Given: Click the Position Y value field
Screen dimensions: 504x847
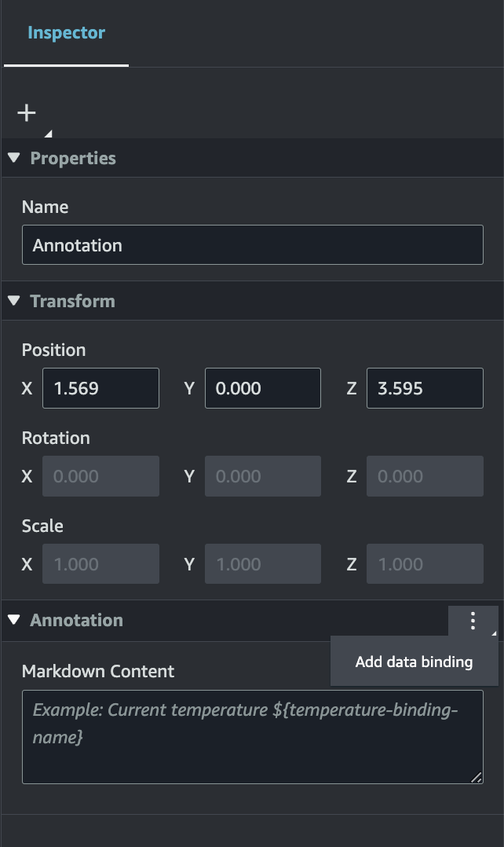Looking at the screenshot, I should [262, 387].
